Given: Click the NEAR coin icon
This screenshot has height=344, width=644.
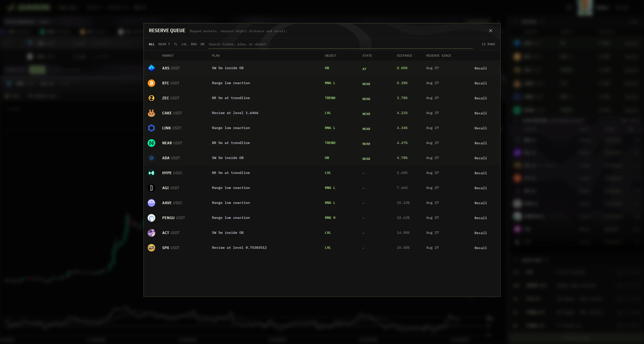Looking at the screenshot, I should (151, 143).
